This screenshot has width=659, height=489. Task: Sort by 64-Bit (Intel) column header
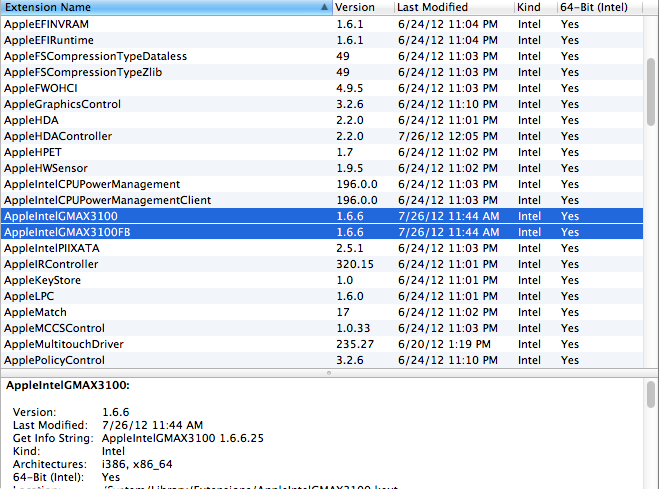pos(599,7)
